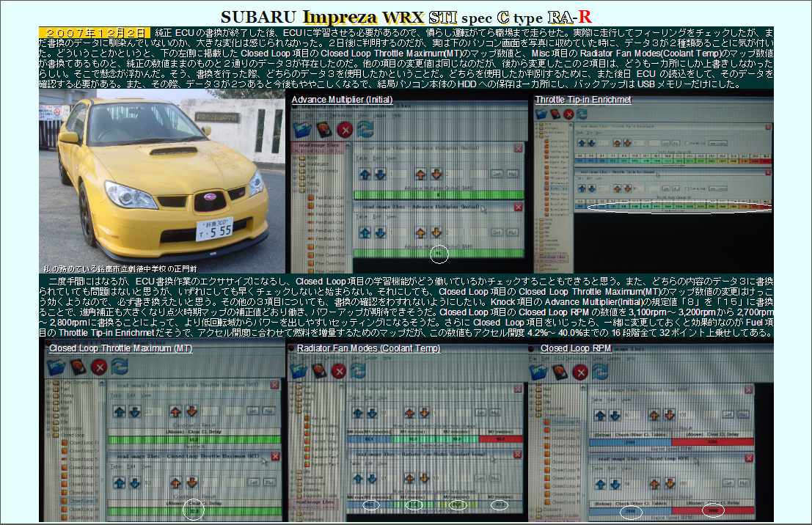Collapse the Closed Loop folder in the Closed Loop Throttle tree
Screen dimensions: 812x525
[47, 435]
